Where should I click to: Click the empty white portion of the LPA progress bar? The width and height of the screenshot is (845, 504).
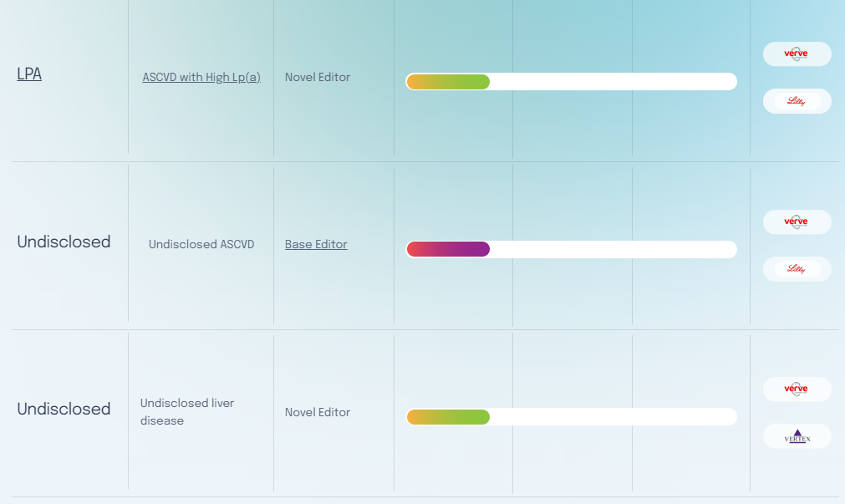tap(612, 82)
